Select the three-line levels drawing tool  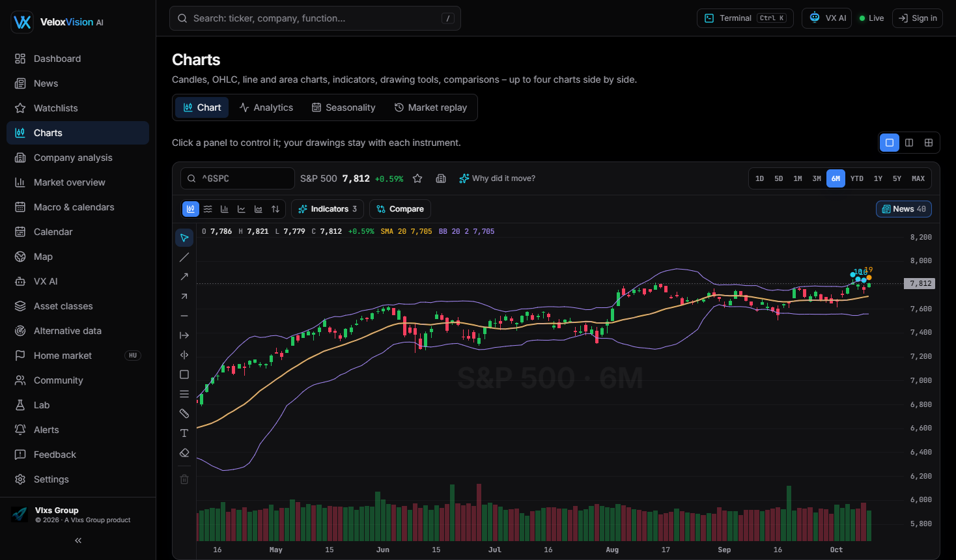[x=184, y=394]
